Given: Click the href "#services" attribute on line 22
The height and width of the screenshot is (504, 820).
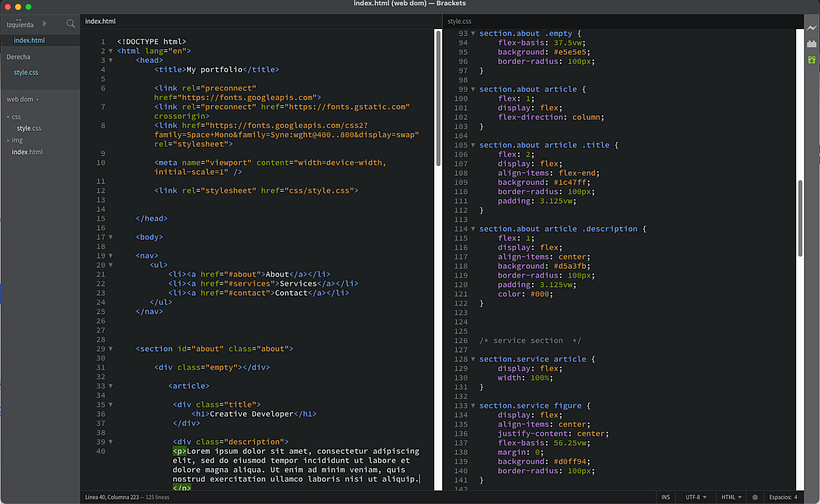Looking at the screenshot, I should tap(237, 284).
